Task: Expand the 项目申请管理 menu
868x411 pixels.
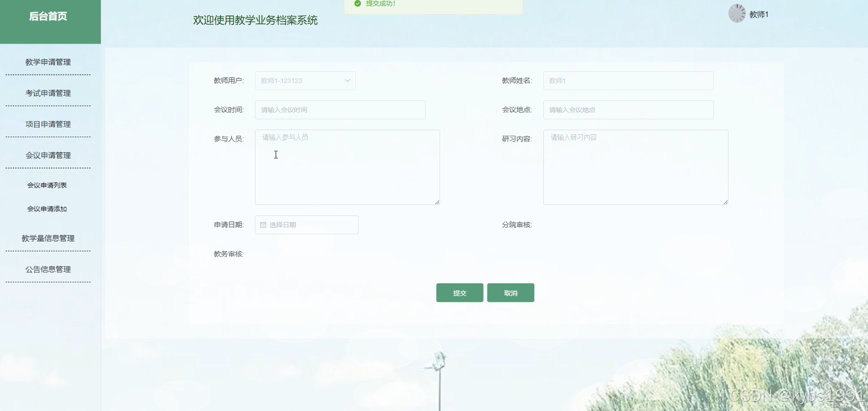Action: [x=48, y=124]
